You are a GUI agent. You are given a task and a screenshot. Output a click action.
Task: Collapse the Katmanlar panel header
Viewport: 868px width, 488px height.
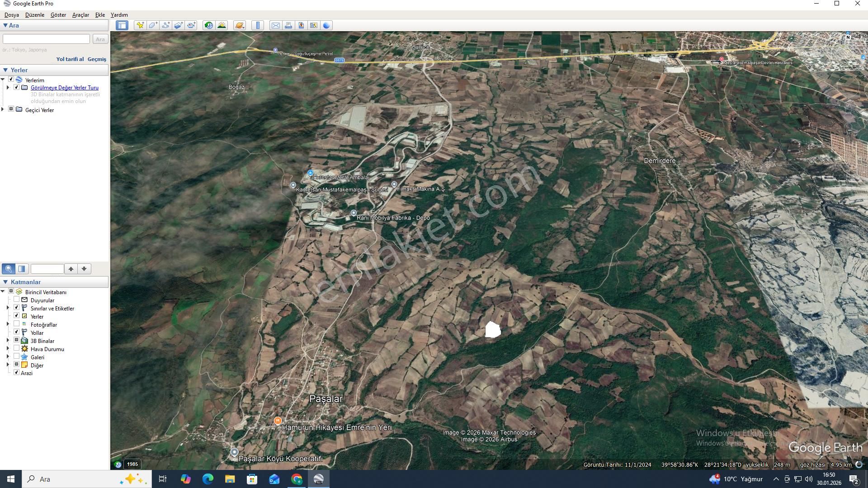(5, 282)
